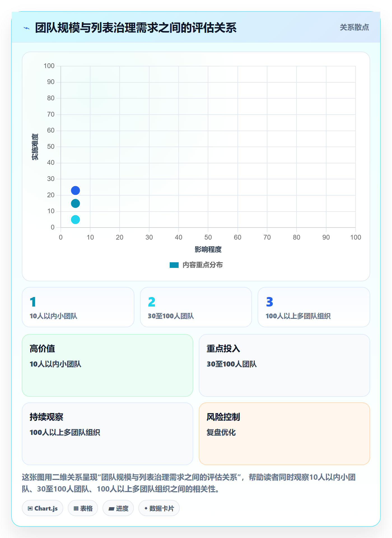Click the 内容重点分布 legend label

[202, 265]
